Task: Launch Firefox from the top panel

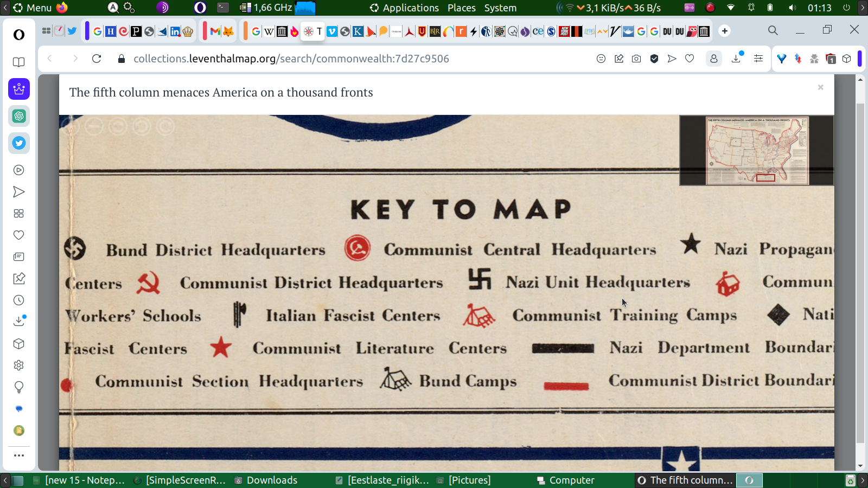Action: tap(62, 8)
